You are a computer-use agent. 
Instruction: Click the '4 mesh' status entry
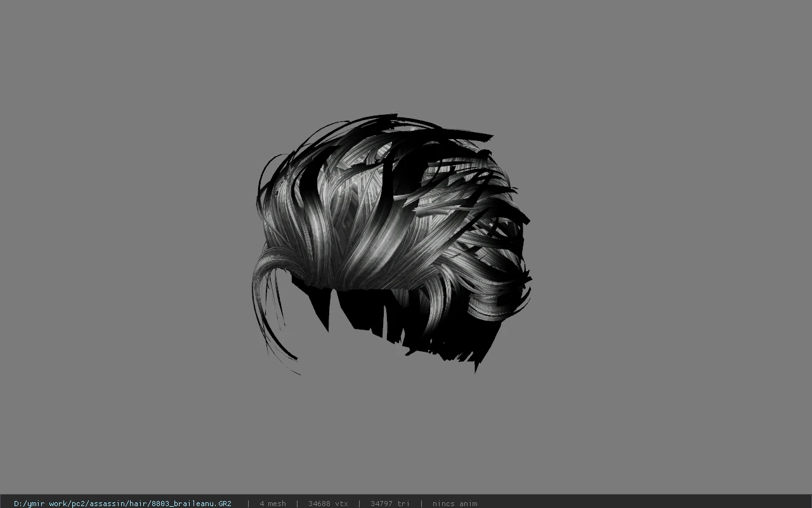273,504
